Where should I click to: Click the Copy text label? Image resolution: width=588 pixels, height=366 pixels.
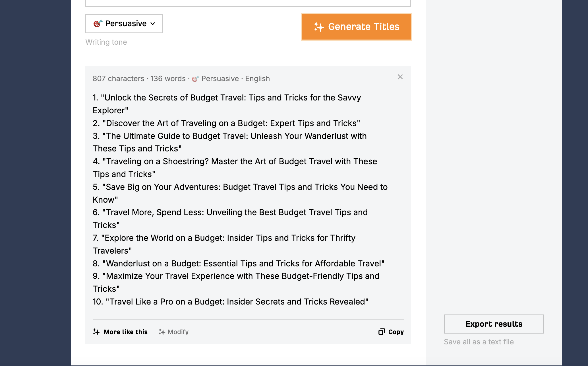click(396, 332)
